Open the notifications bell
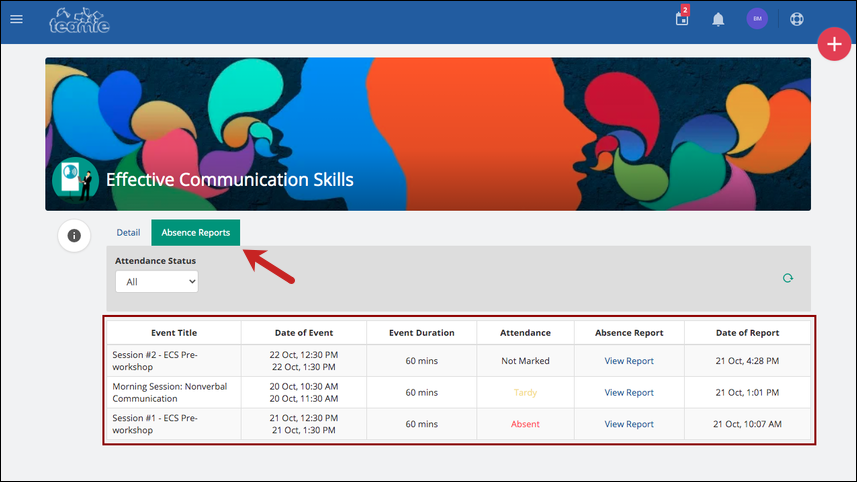The width and height of the screenshot is (857, 482). pos(718,20)
